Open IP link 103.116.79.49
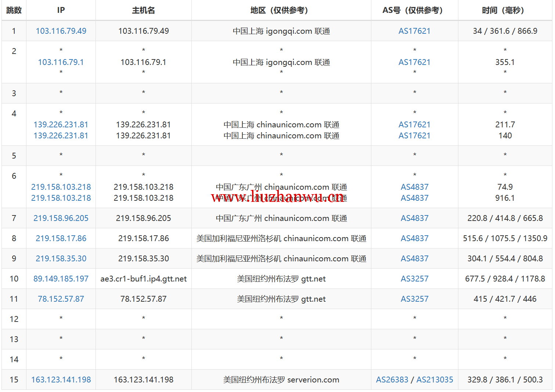The image size is (555, 392). coord(61,31)
